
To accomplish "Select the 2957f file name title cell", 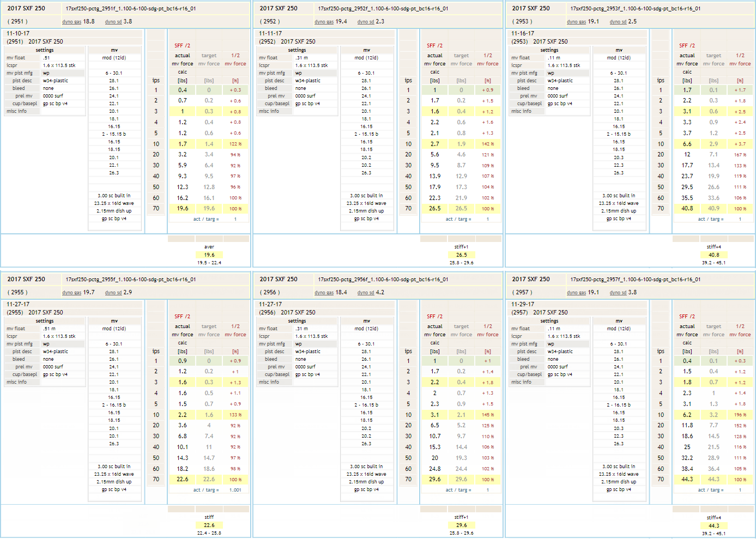I will (x=635, y=280).
